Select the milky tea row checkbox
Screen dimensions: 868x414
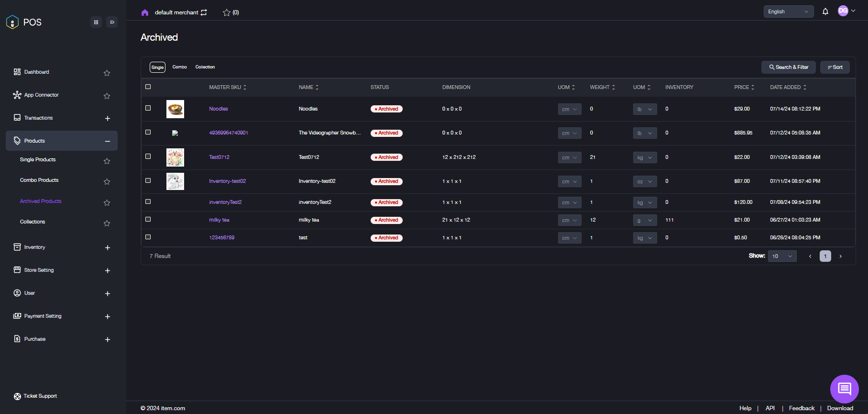click(x=148, y=219)
